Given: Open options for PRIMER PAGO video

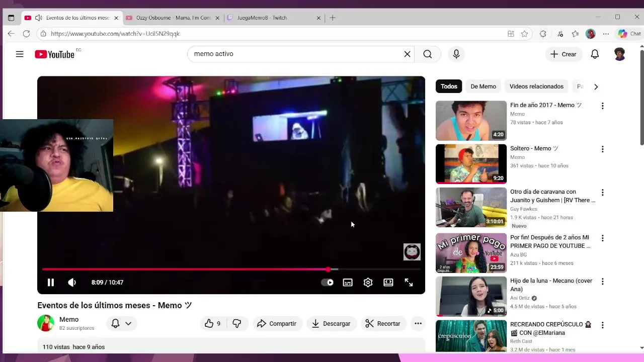Looking at the screenshot, I should [602, 238].
